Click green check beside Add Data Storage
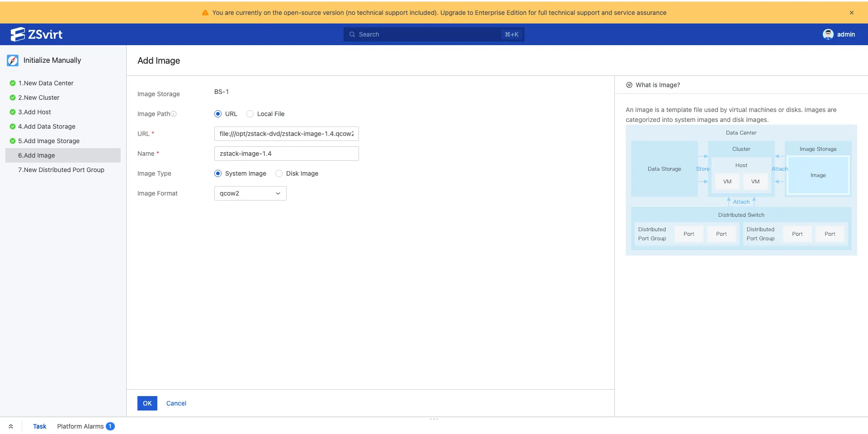The width and height of the screenshot is (868, 434). [x=13, y=126]
